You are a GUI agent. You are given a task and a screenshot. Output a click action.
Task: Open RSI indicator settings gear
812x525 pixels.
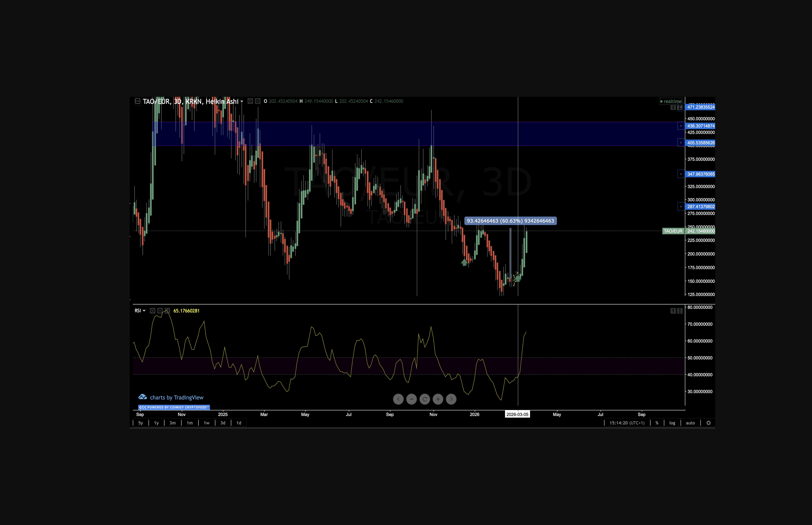[160, 311]
